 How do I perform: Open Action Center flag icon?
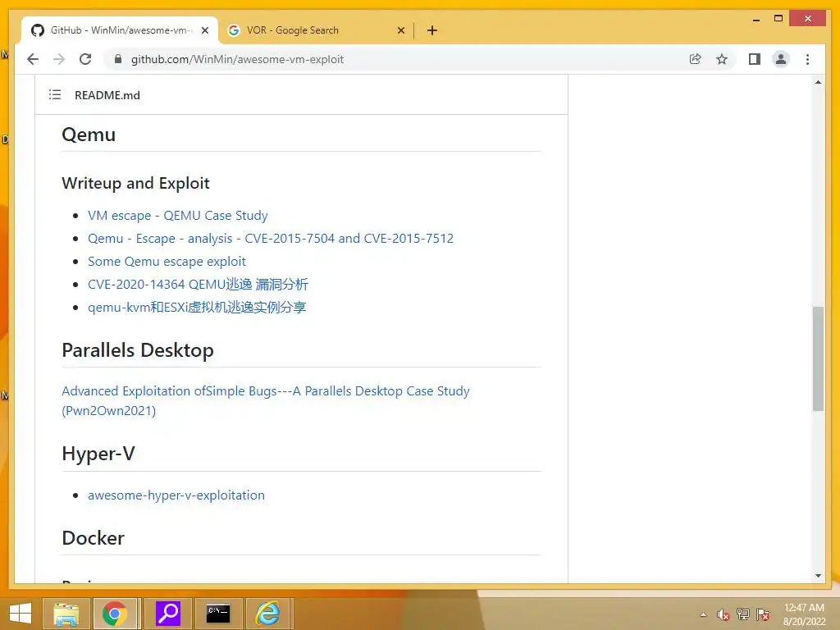click(763, 614)
